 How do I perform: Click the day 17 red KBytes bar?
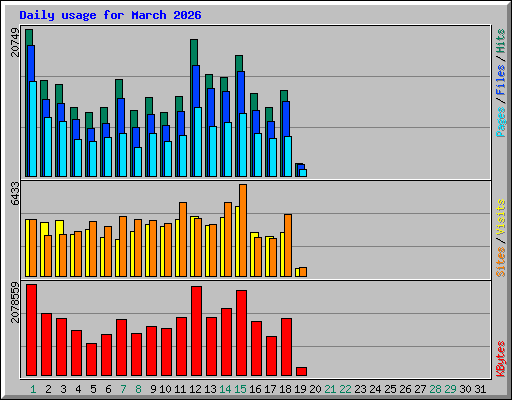click(272, 356)
